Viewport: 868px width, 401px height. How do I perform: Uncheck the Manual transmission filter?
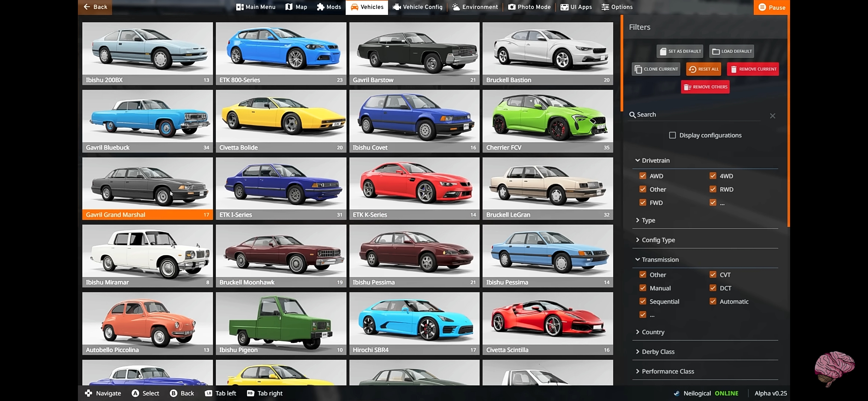click(643, 288)
